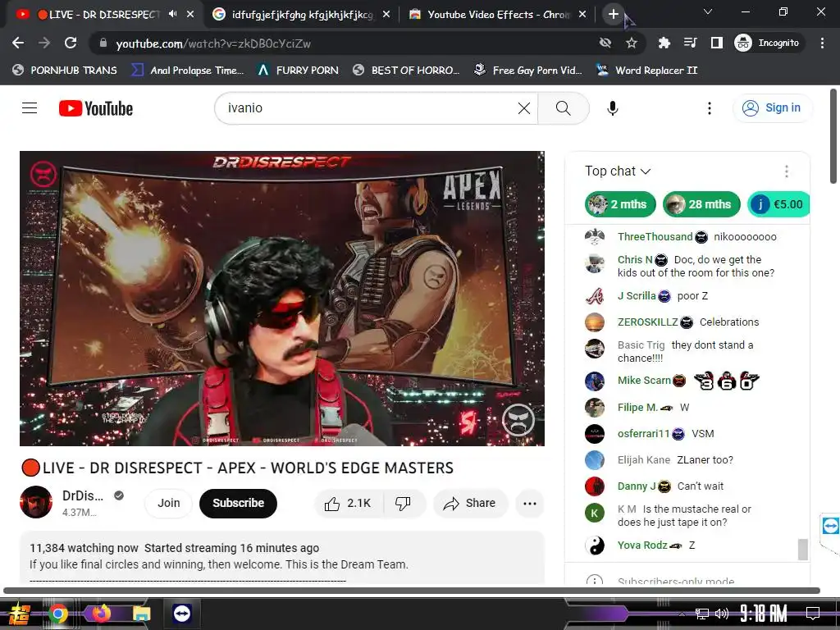Go forward with the browser forward arrow

[44, 43]
